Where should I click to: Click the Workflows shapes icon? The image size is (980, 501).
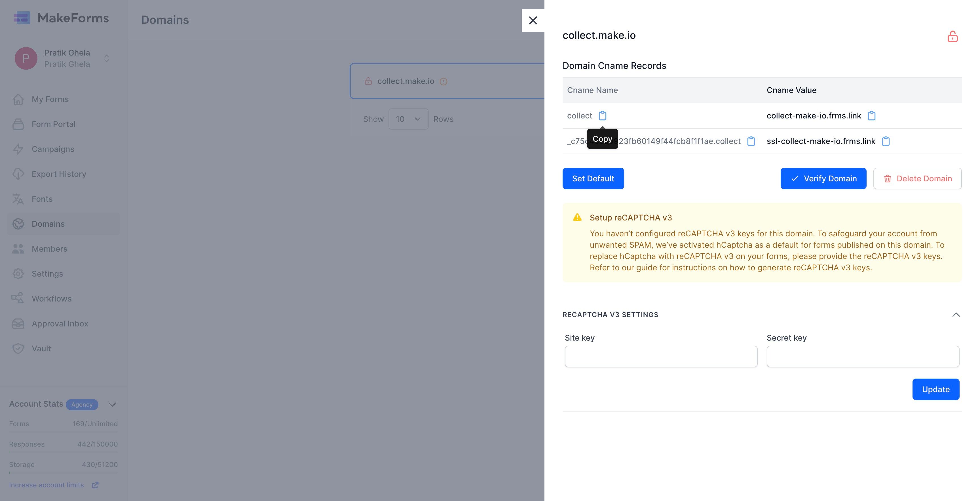click(18, 299)
